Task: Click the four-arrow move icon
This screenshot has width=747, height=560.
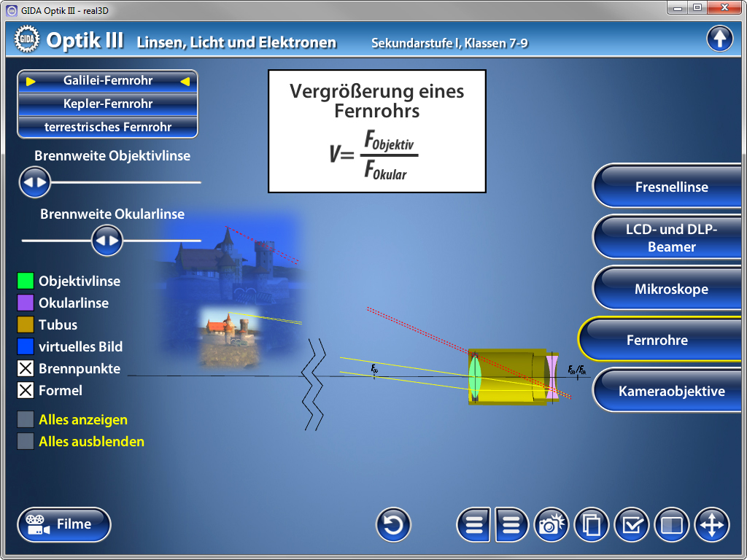Action: pyautogui.click(x=712, y=525)
